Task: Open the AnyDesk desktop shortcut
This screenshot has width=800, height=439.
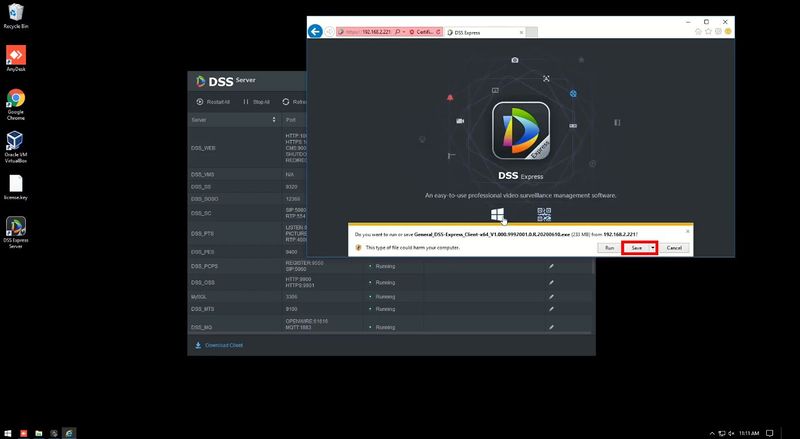Action: 16,58
